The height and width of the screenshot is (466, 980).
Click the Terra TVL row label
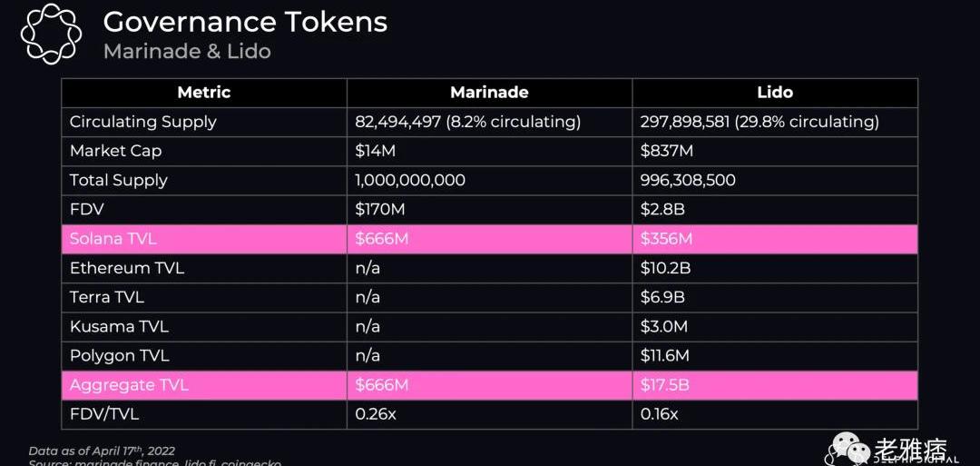[x=107, y=297]
